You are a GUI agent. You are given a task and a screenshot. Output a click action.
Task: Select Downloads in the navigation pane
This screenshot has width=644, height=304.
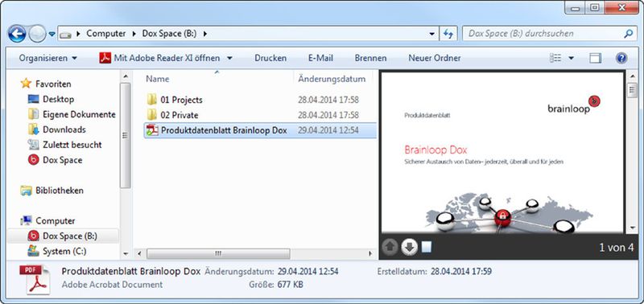point(64,129)
